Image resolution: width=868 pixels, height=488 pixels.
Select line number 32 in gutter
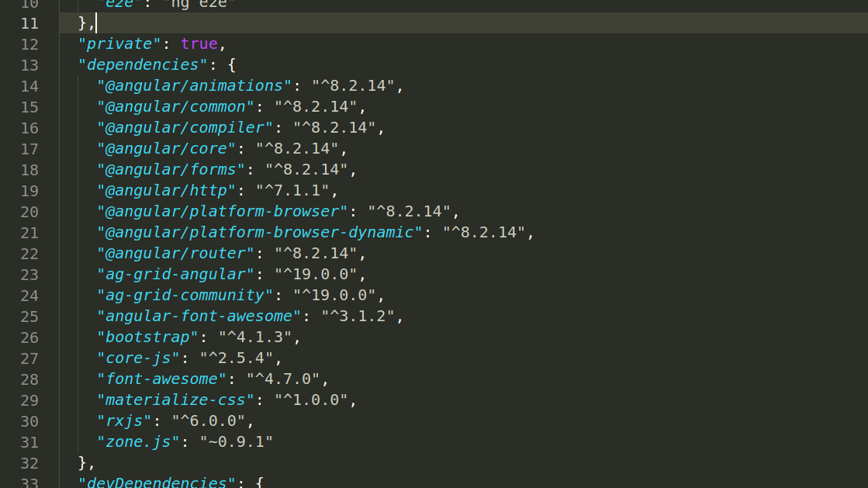coord(29,463)
